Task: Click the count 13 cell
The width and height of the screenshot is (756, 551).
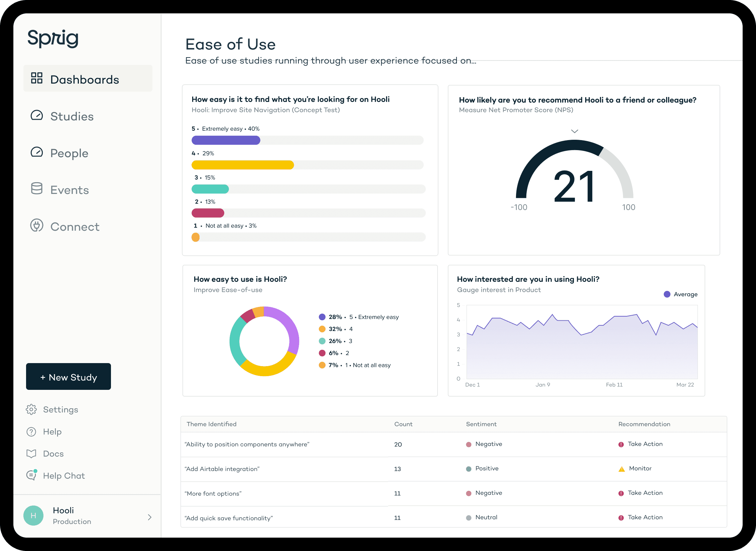Action: (397, 469)
